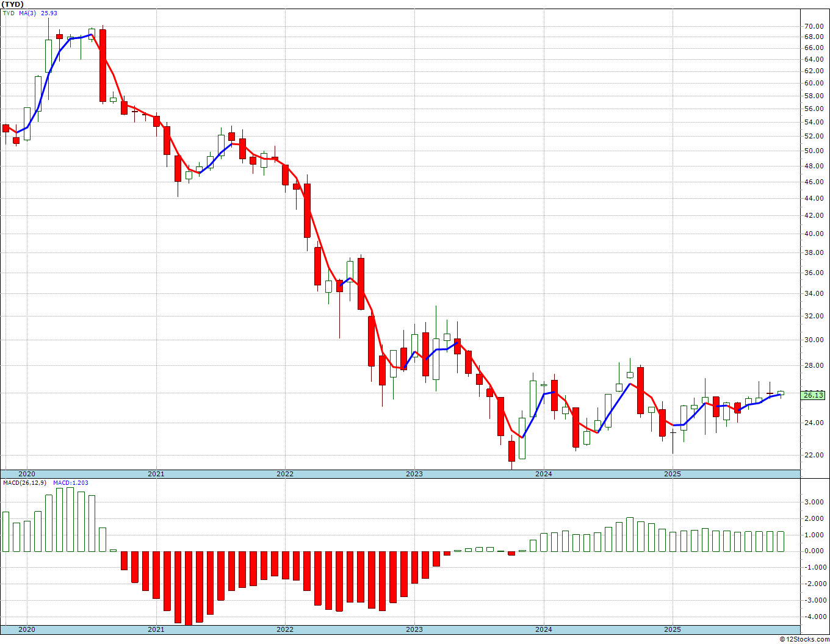The height and width of the screenshot is (644, 830).
Task: Click 2022 on the MACD panel time axis
Action: 285,629
